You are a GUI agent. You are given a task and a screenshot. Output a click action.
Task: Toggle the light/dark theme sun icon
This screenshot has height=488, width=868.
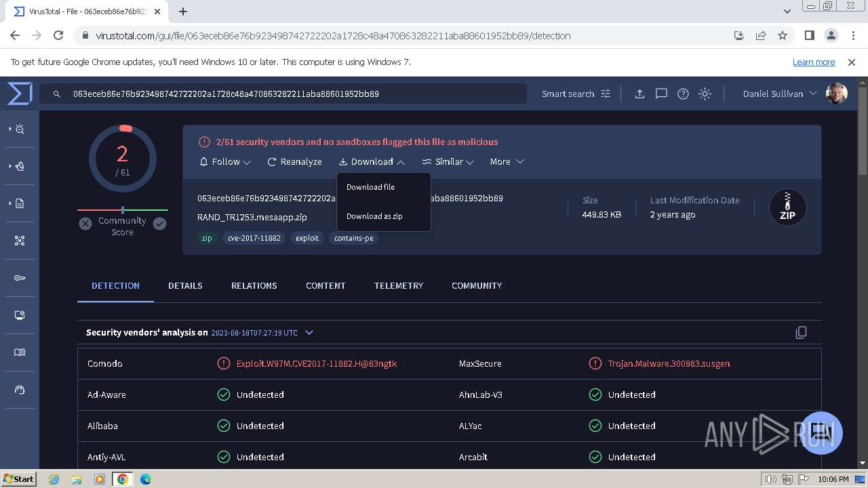tap(705, 94)
